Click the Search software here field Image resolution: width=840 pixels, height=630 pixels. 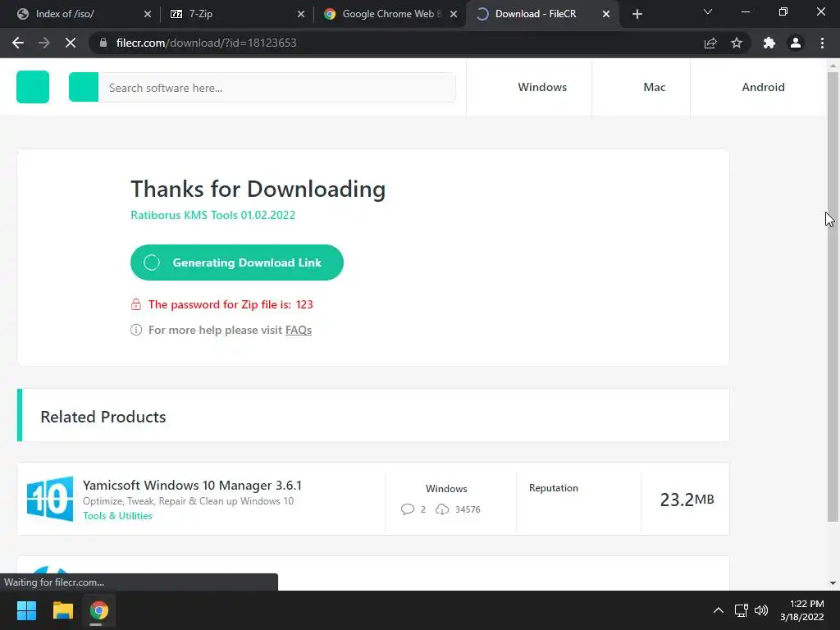pos(277,87)
